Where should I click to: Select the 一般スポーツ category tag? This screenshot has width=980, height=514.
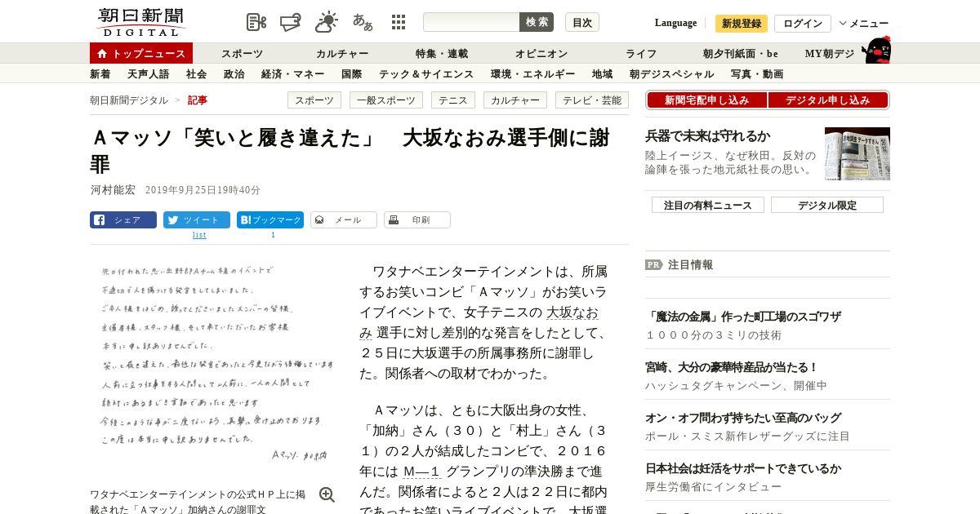386,100
